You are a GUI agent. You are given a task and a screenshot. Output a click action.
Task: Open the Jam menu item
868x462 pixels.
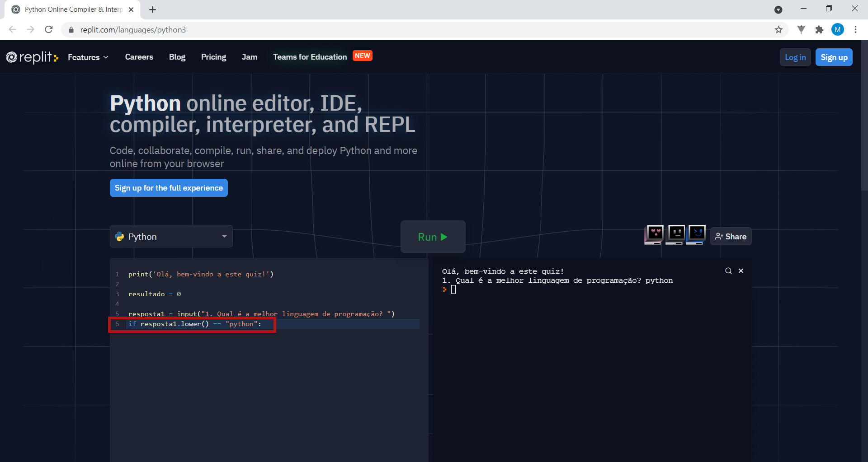[x=250, y=57]
